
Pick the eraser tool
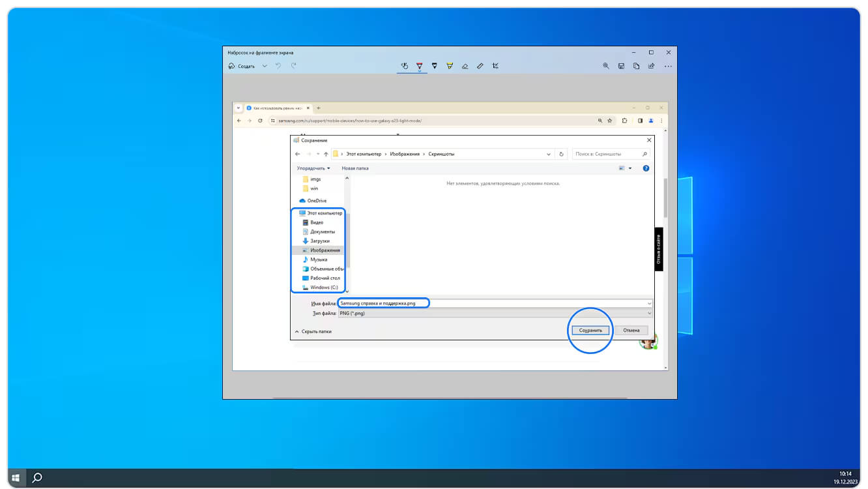465,66
